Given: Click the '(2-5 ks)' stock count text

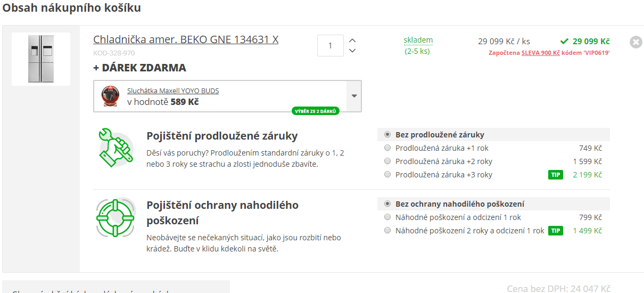Looking at the screenshot, I should click(417, 51).
